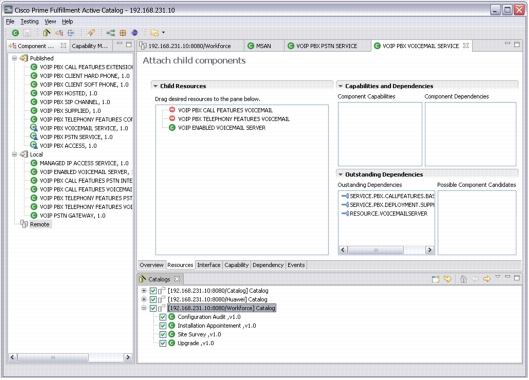This screenshot has height=380, width=529.
Task: Click right arrow of Outstanding Dependencies scrollbar
Action: (x=429, y=250)
